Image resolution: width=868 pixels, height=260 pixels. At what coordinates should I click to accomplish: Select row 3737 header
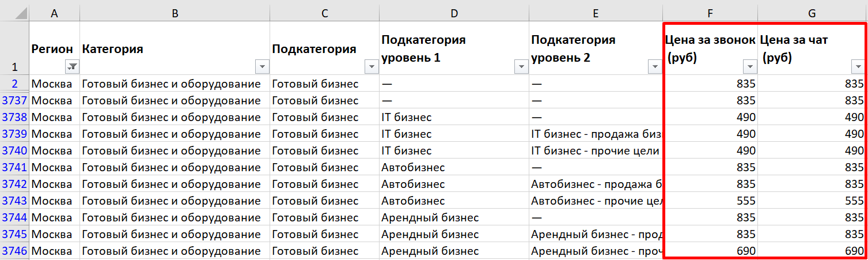point(14,101)
